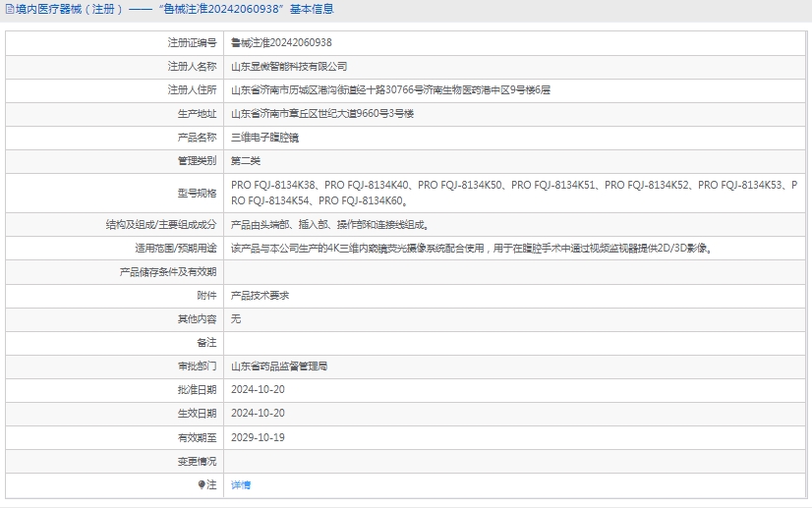Click the management category value 第二类
The height and width of the screenshot is (508, 812).
pyautogui.click(x=246, y=161)
